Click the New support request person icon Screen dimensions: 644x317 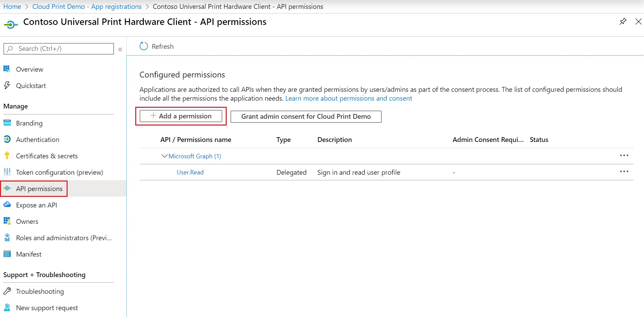coord(7,307)
